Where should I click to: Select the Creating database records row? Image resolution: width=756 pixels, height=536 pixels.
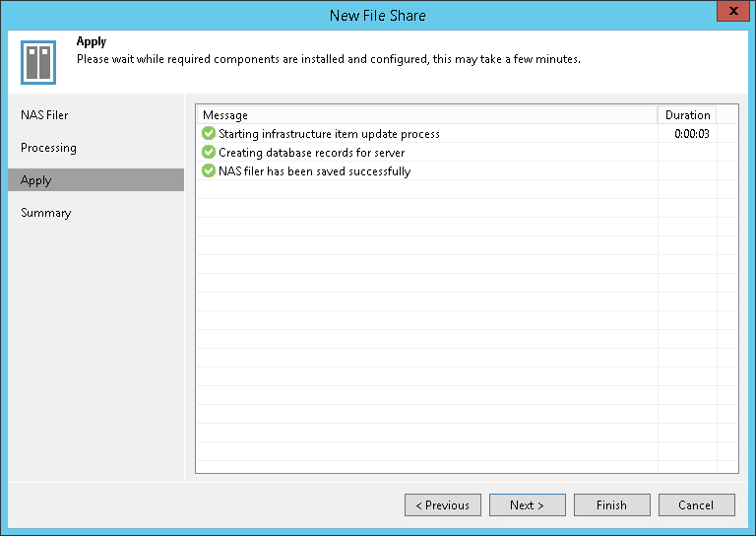[311, 153]
